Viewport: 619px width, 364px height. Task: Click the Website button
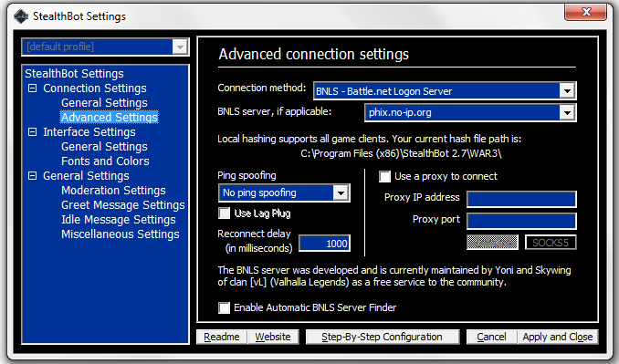273,337
